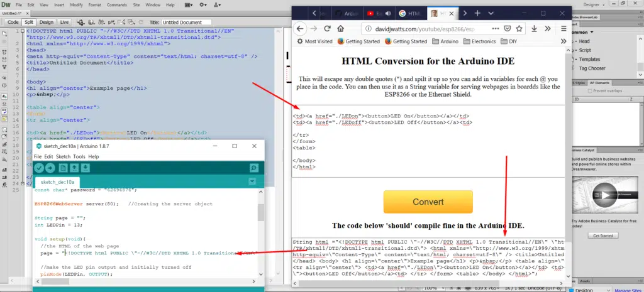Open Arduino Tools menu
This screenshot has height=292, width=644.
[79, 156]
